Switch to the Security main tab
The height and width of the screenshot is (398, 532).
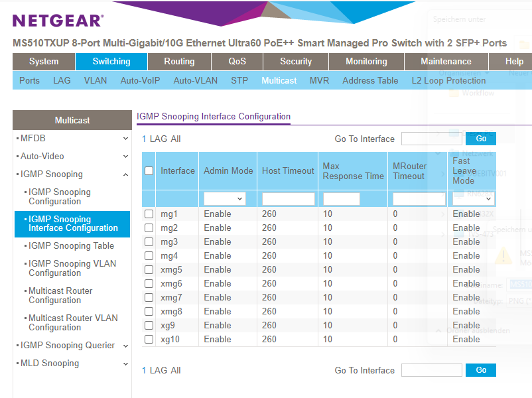[x=296, y=61]
